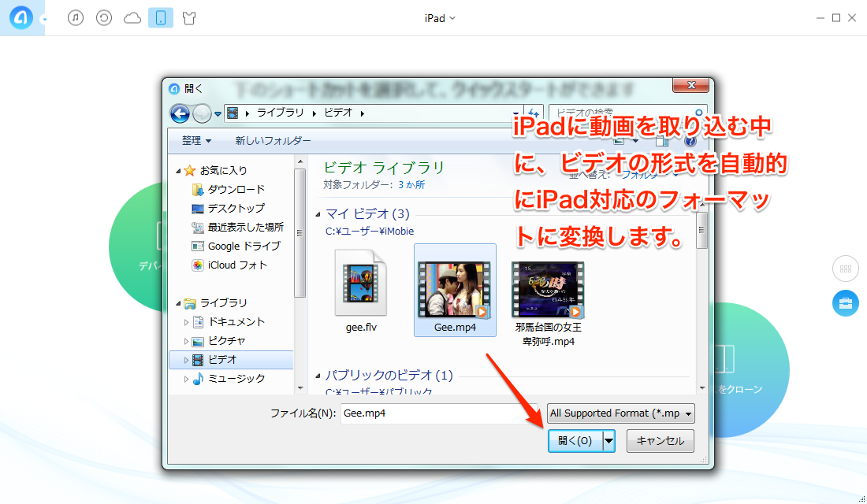The image size is (867, 504).
Task: Collapse the ライブラリ tree group
Action: pyautogui.click(x=178, y=303)
